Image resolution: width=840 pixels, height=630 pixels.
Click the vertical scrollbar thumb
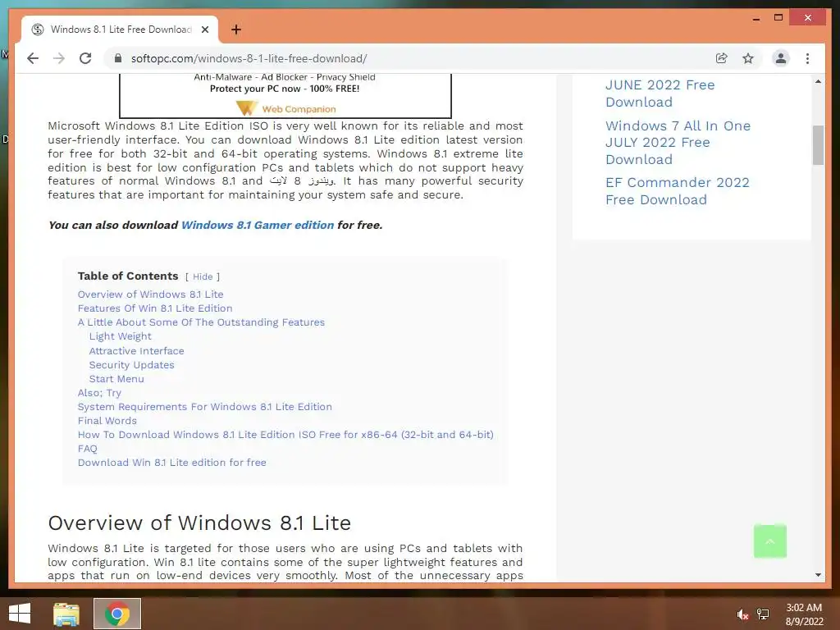[x=818, y=145]
